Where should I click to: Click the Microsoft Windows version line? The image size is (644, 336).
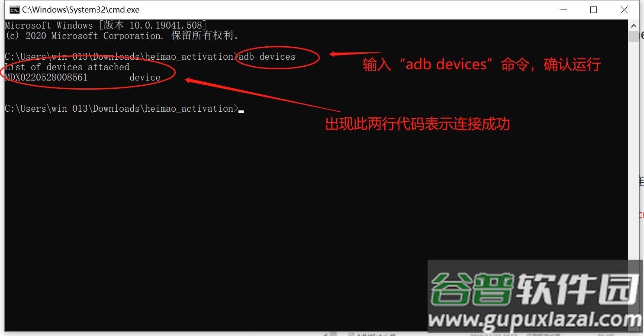coord(106,25)
